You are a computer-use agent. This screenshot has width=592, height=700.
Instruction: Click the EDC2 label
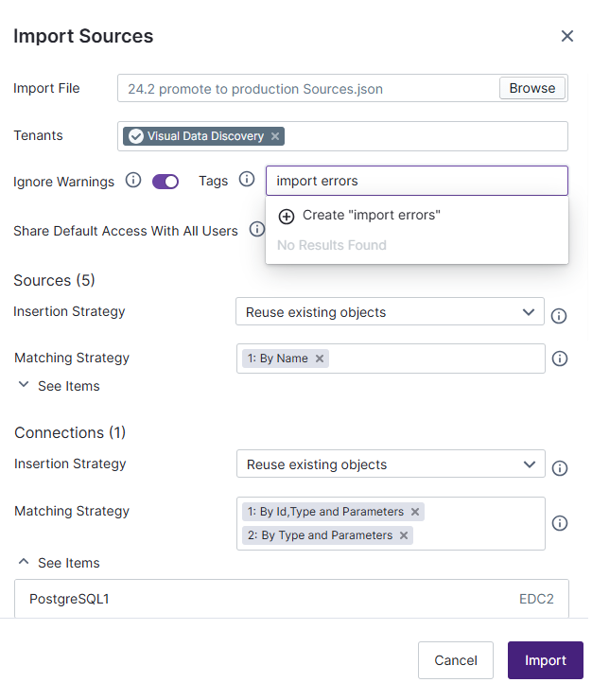[x=536, y=599]
